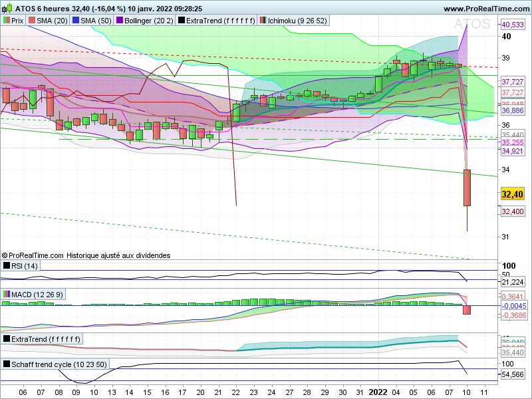Click the red SMA (20) color swatch

pyautogui.click(x=32, y=21)
